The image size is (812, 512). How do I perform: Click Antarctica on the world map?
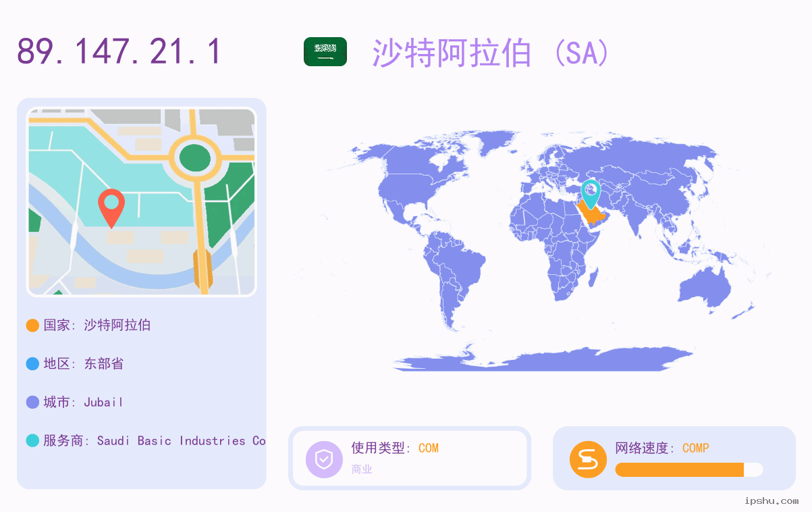pos(543,359)
